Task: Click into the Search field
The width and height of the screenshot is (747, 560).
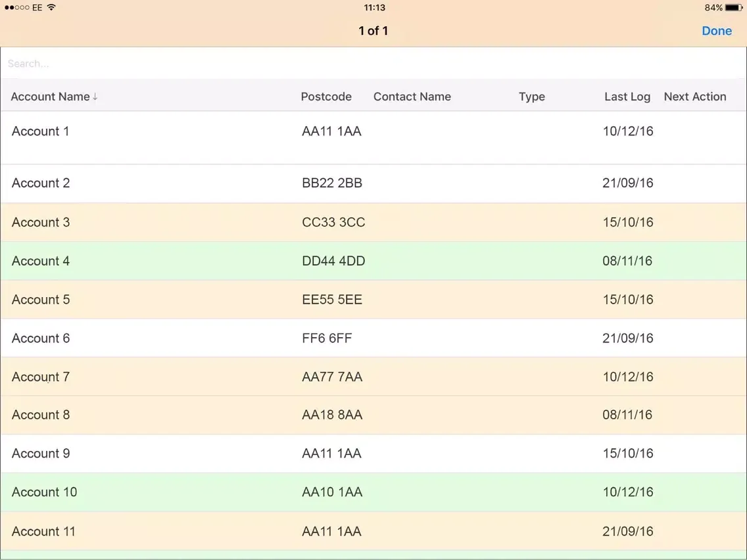Action: coord(373,64)
